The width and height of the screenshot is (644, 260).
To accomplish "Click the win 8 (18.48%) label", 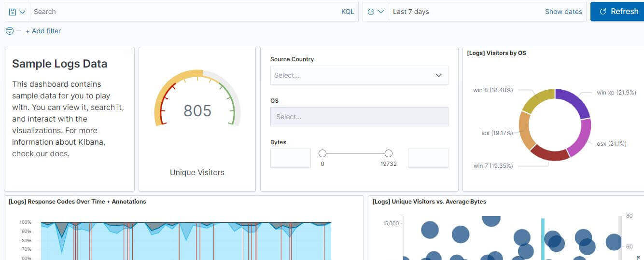I will pos(493,90).
